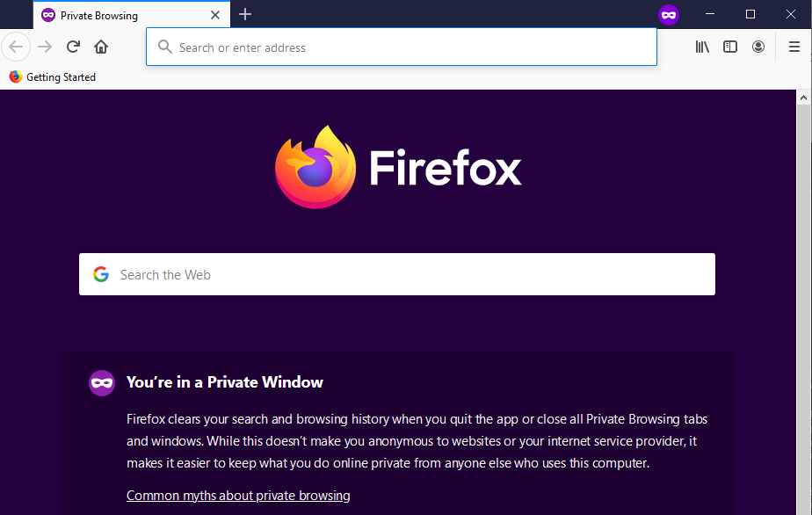
Task: Open the Getting Started bookmark
Action: [x=53, y=76]
